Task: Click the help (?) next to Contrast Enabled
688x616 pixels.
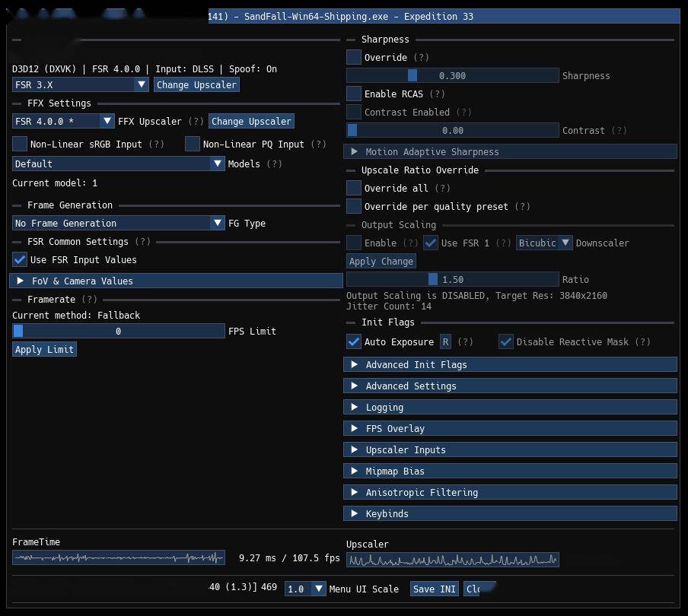Action: tap(463, 112)
